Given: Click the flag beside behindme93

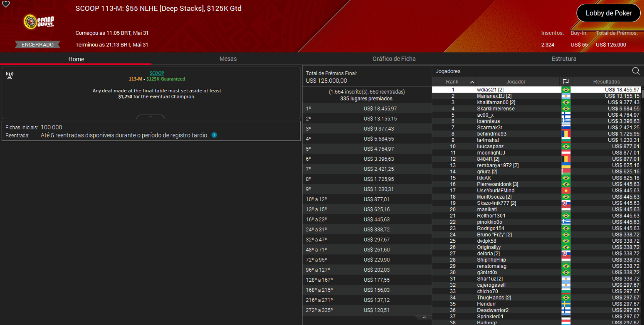Looking at the screenshot, I should (x=566, y=134).
